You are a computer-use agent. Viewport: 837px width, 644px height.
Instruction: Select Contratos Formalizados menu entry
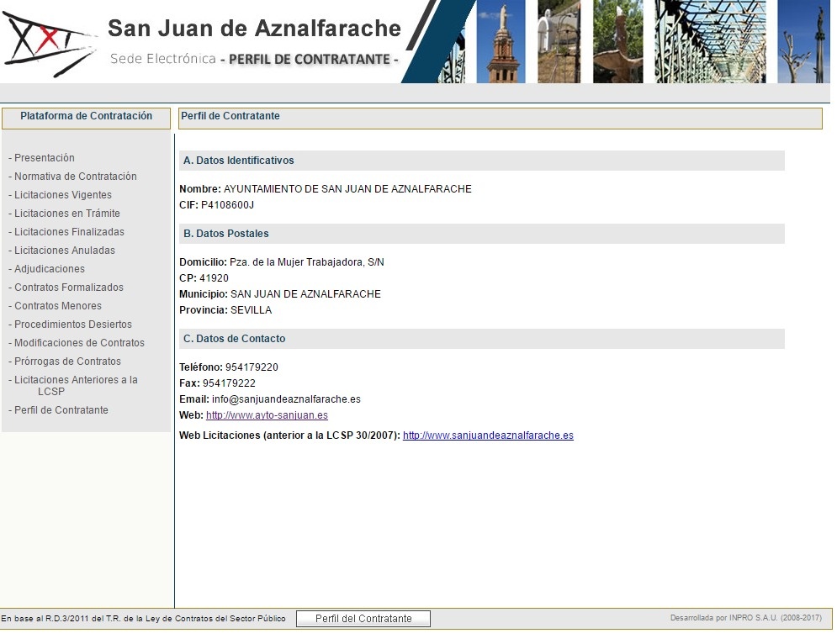[69, 288]
